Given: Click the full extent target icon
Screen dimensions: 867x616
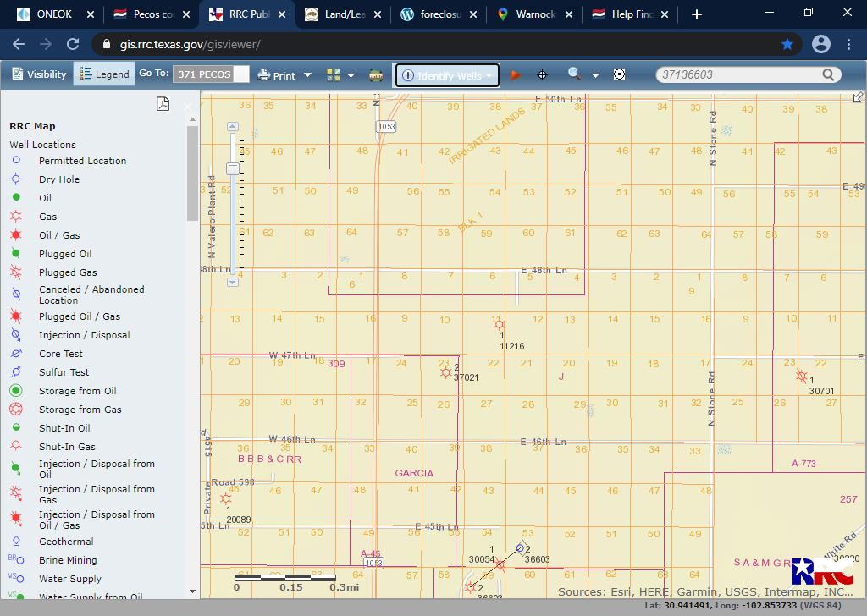Looking at the screenshot, I should point(619,74).
